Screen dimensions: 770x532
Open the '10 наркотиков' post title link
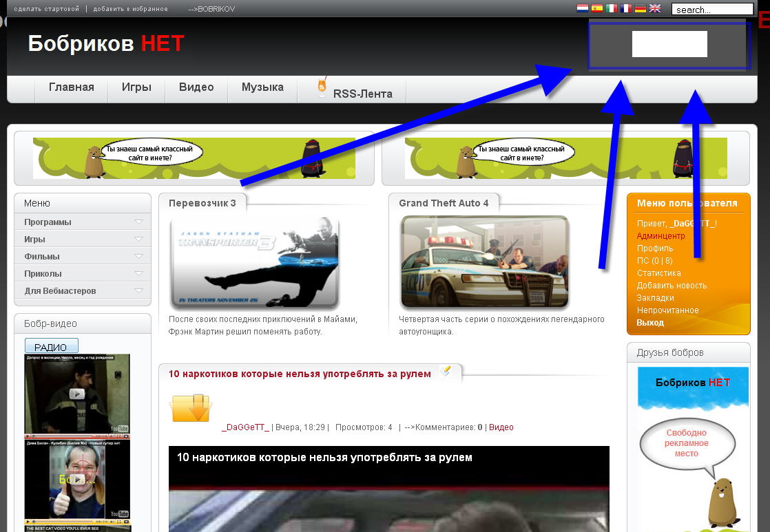point(300,374)
